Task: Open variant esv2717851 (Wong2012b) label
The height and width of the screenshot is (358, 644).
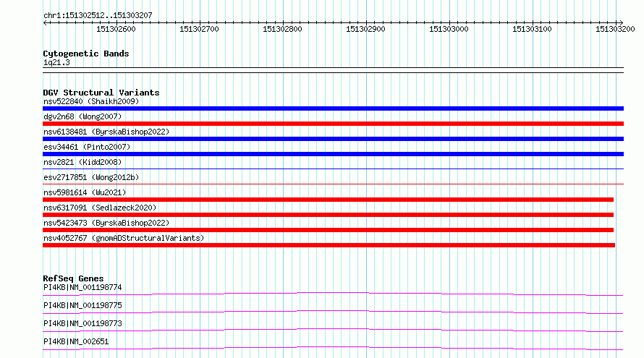Action: pyautogui.click(x=91, y=177)
